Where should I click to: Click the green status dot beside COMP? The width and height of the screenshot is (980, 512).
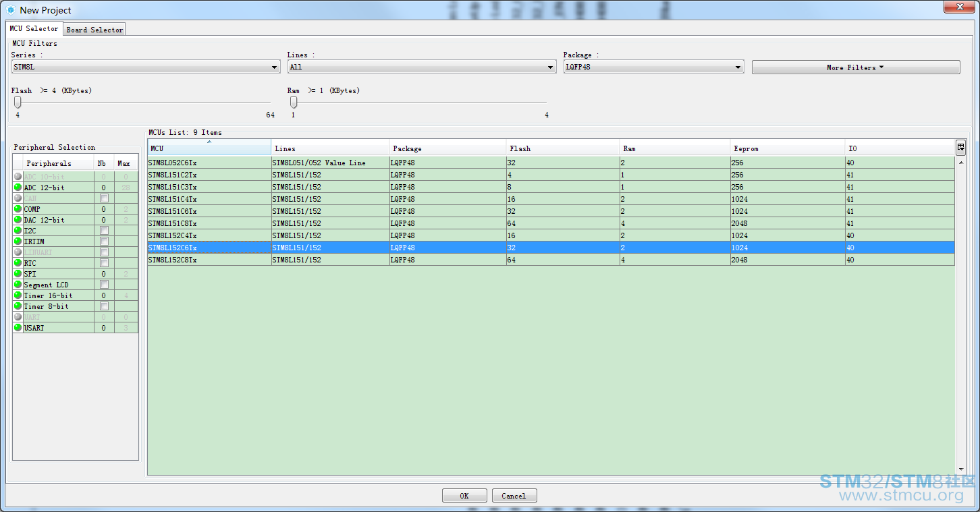pos(18,209)
